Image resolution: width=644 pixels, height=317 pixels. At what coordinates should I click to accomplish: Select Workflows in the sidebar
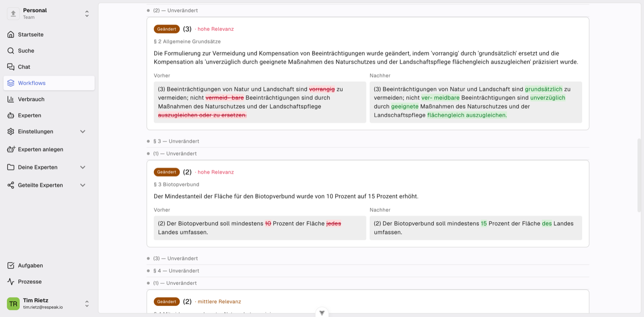tap(49, 83)
